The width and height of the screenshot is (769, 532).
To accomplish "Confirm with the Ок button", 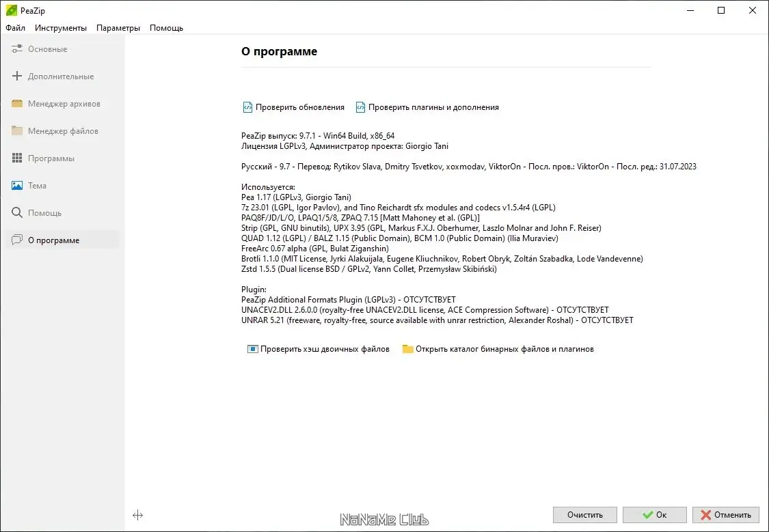I will [654, 515].
